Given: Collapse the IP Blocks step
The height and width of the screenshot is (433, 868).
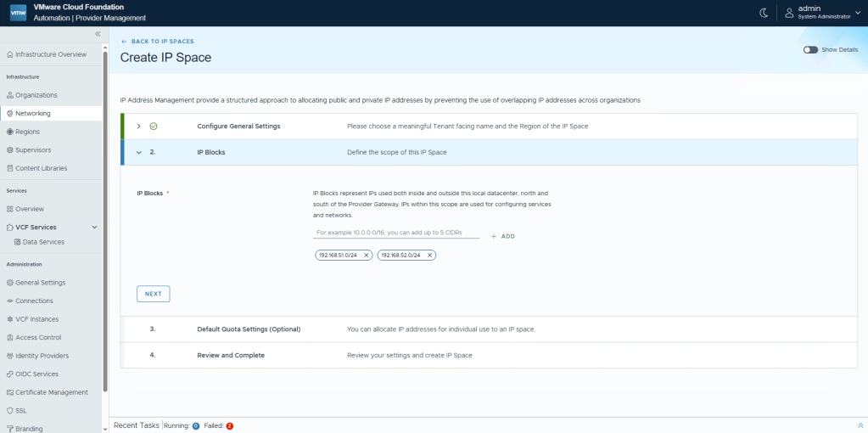Looking at the screenshot, I should click(x=138, y=152).
